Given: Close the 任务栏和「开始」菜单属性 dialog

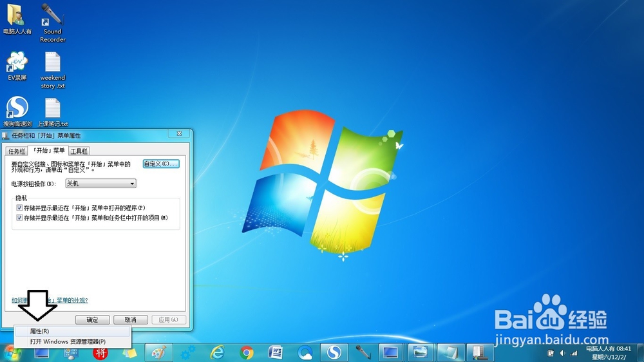Looking at the screenshot, I should pyautogui.click(x=180, y=133).
